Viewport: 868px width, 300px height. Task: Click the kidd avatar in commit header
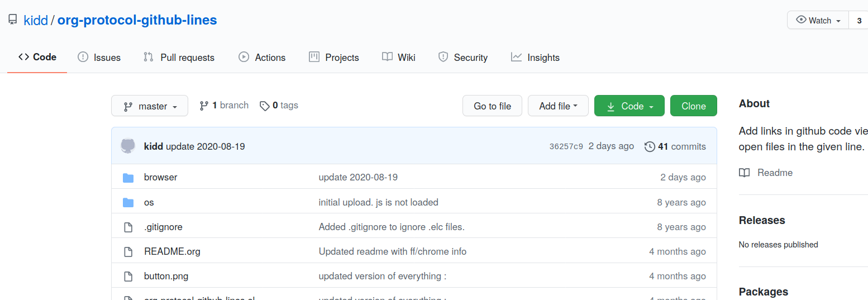128,146
